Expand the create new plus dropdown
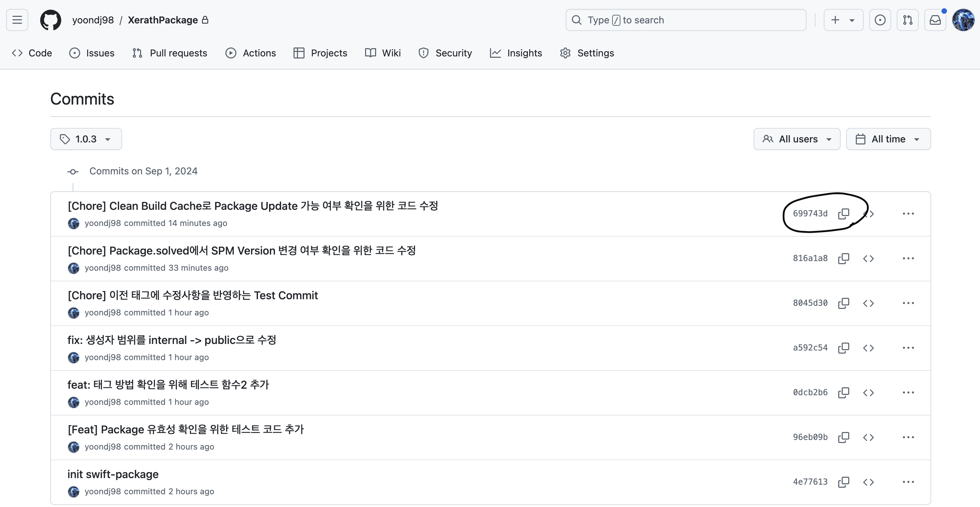The width and height of the screenshot is (980, 507). click(x=843, y=20)
